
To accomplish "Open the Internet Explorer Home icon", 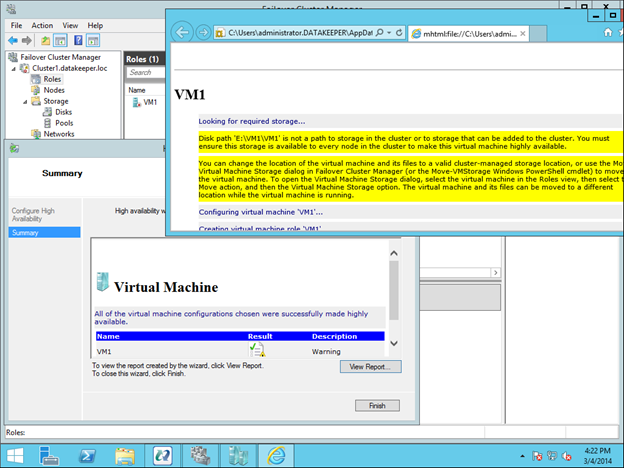I will (607, 33).
